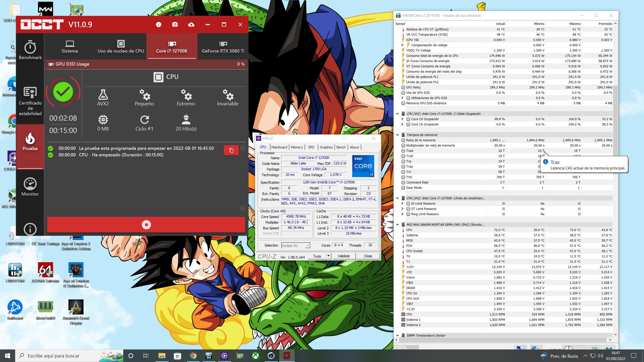This screenshot has width=644, height=362.
Task: Click the Validate button in CPU-Z
Action: tap(344, 256)
